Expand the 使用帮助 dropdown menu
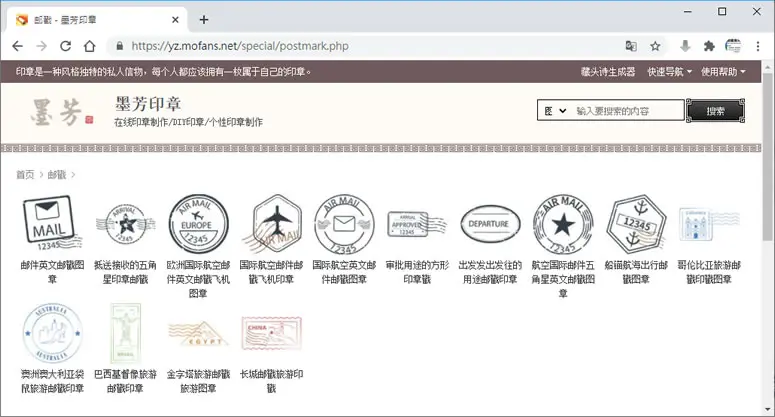This screenshot has height=417, width=775. tap(723, 72)
